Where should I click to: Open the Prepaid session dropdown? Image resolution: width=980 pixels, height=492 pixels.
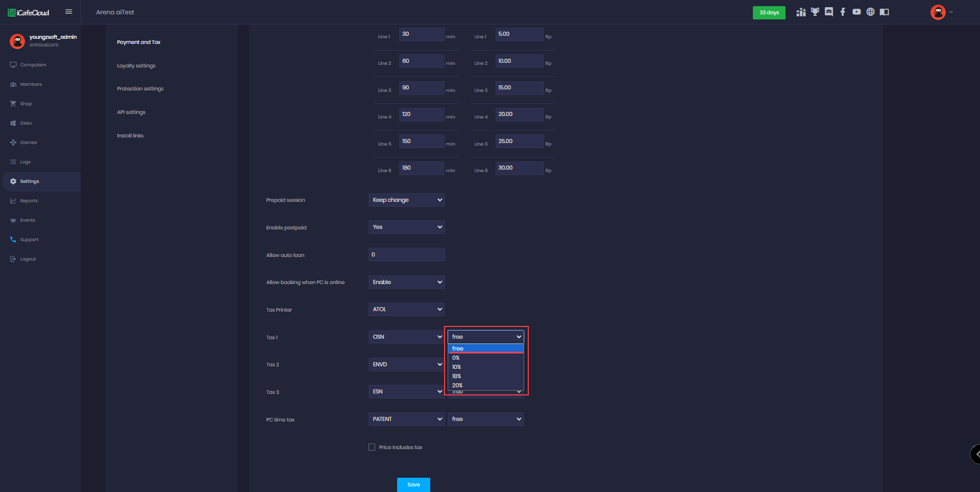pos(406,200)
